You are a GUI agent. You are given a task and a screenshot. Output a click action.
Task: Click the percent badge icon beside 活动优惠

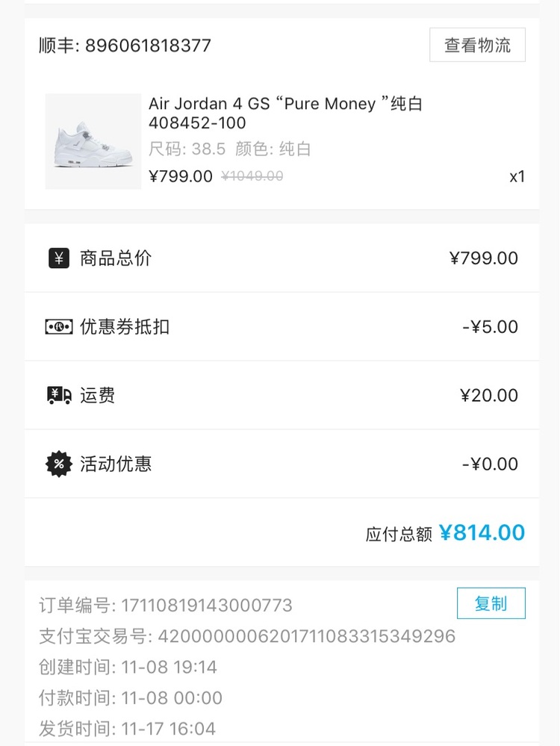pyautogui.click(x=59, y=464)
